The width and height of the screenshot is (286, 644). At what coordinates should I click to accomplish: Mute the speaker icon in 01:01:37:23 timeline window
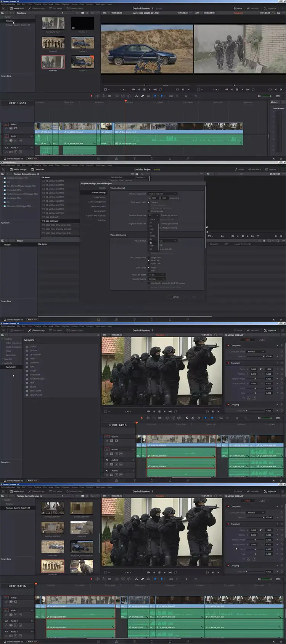coord(259,96)
